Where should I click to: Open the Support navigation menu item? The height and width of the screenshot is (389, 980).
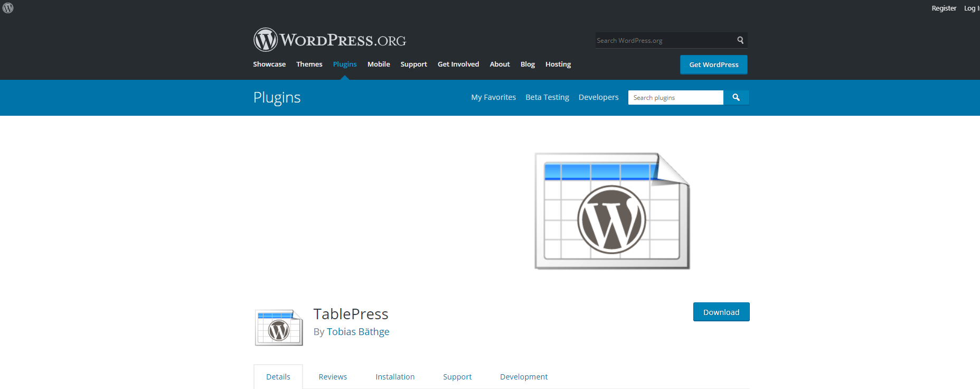click(413, 64)
